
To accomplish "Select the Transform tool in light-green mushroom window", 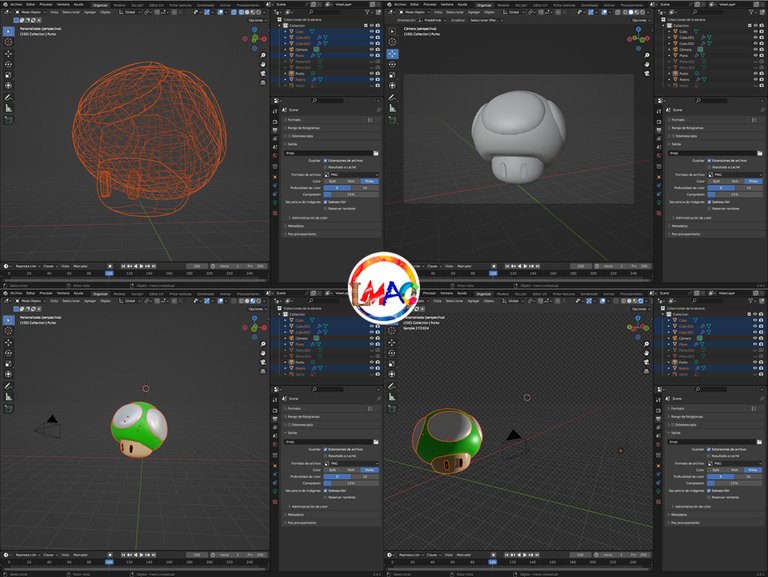I will pyautogui.click(x=8, y=374).
